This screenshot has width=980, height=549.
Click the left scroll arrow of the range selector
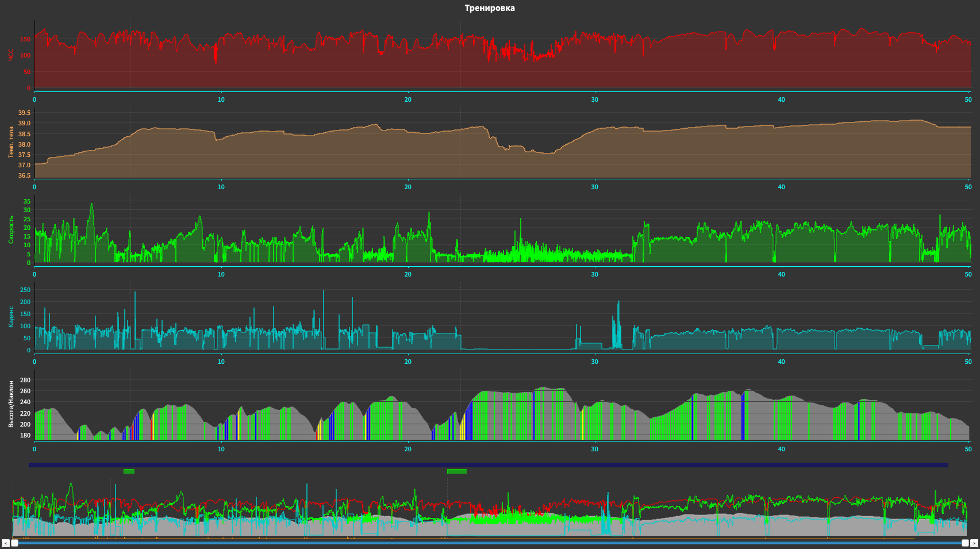pos(6,543)
